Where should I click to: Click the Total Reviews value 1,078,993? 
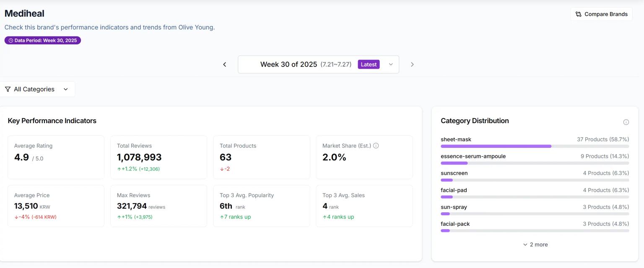point(139,157)
